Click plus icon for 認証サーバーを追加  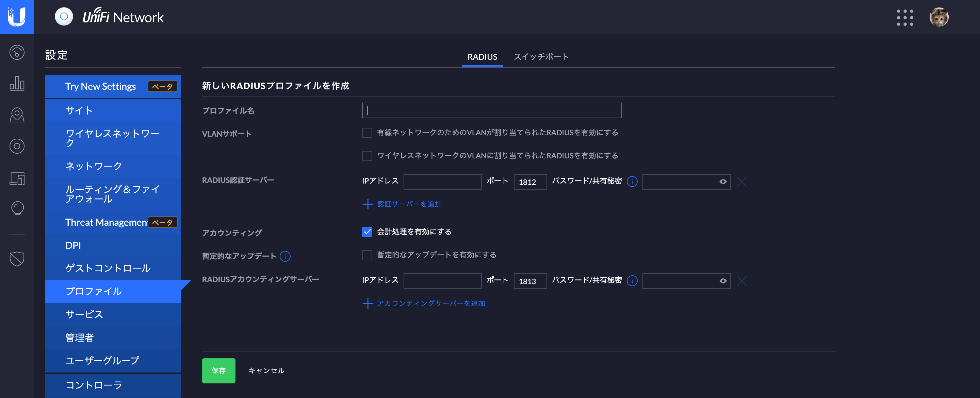point(367,204)
